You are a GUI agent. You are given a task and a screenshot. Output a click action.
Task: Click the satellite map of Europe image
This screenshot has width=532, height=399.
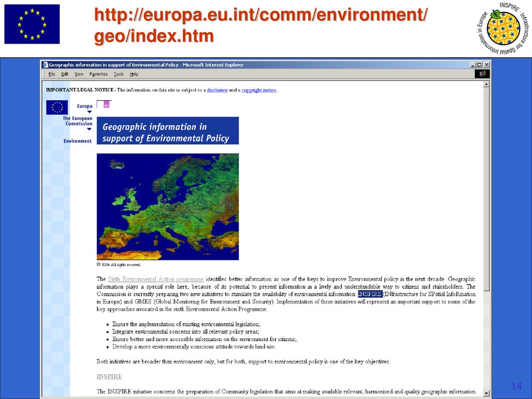click(x=168, y=207)
